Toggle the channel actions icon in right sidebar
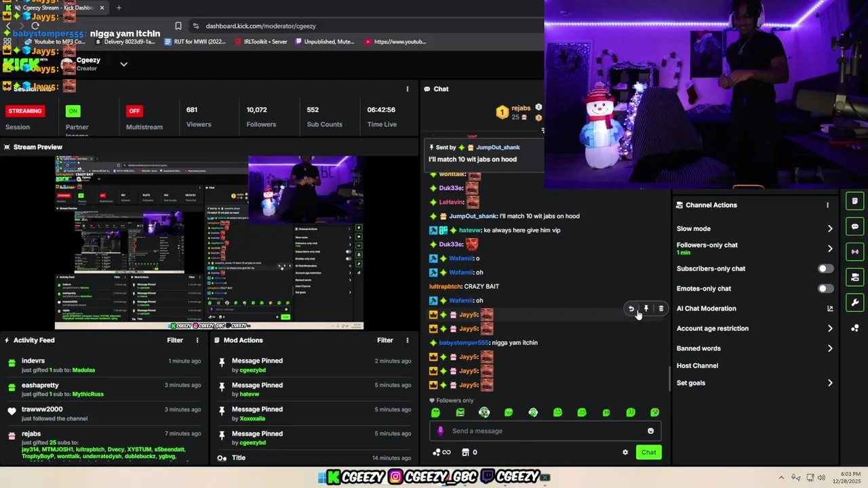 [854, 277]
